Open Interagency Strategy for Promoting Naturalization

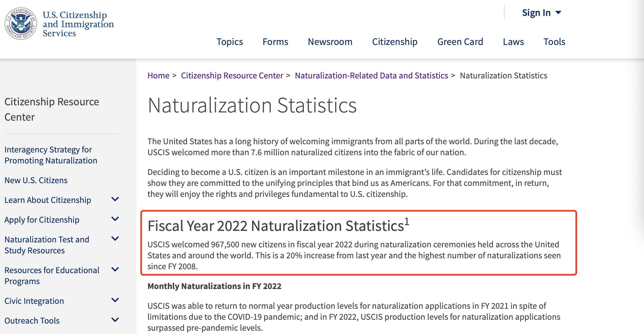(51, 155)
